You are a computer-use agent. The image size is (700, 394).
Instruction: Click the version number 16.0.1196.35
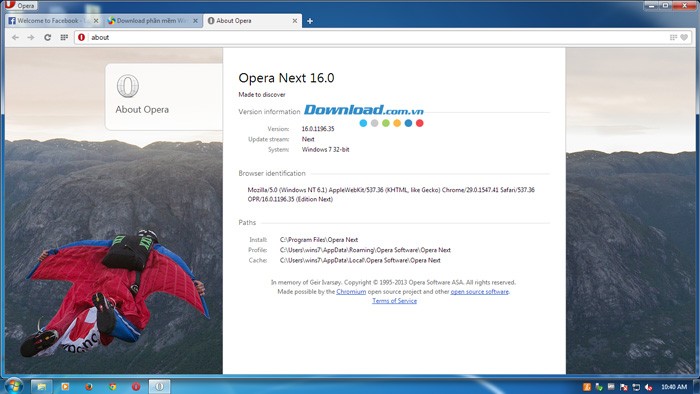[318, 129]
